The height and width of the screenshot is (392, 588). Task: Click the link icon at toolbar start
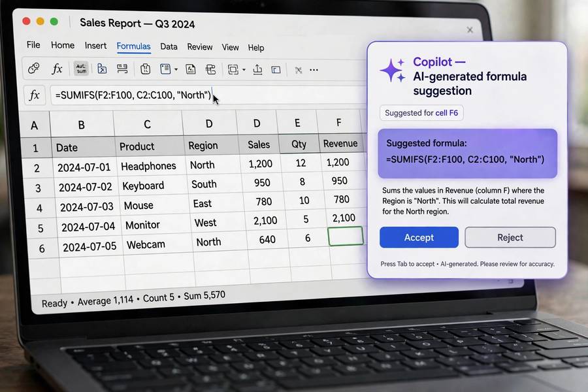(34, 68)
